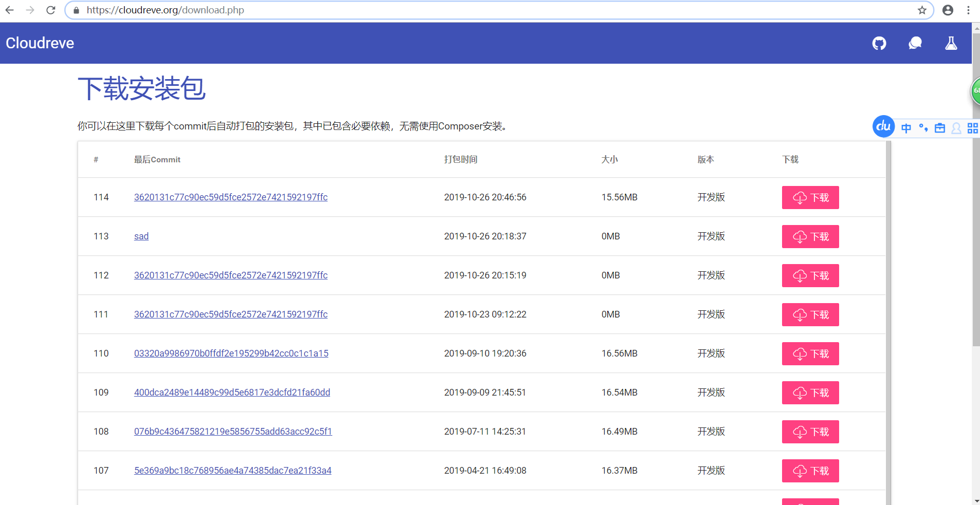Open the chat/discussion icon in navbar
Screen dimensions: 980x505
pyautogui.click(x=915, y=43)
